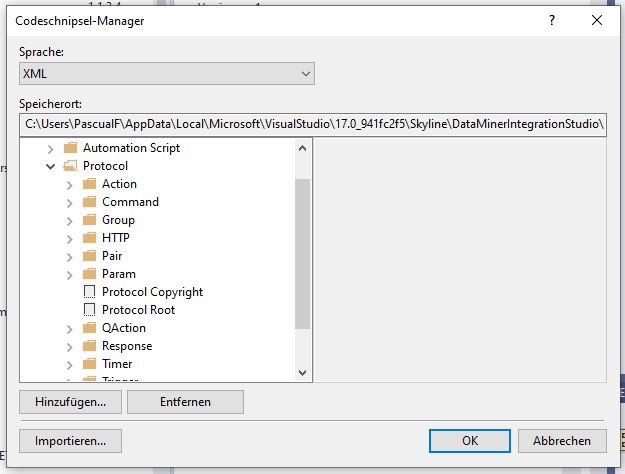The width and height of the screenshot is (625, 474).
Task: Click the open Protocol folder icon
Action: (x=71, y=166)
